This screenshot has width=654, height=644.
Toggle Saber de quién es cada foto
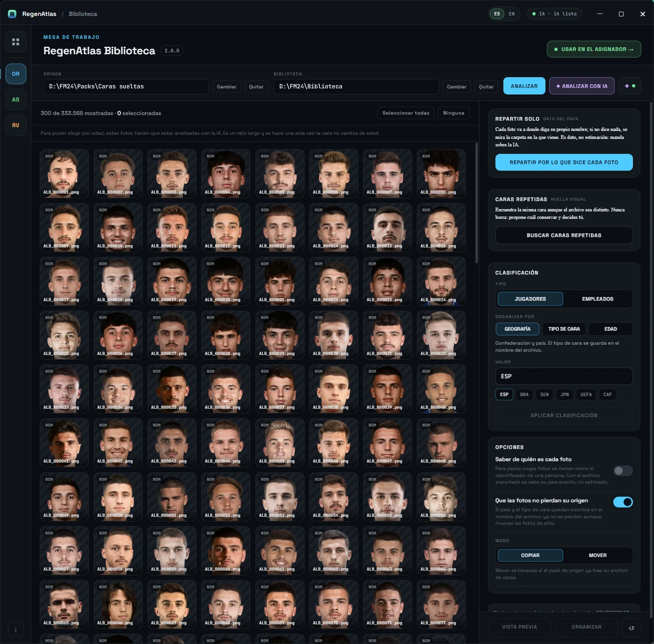[623, 471]
